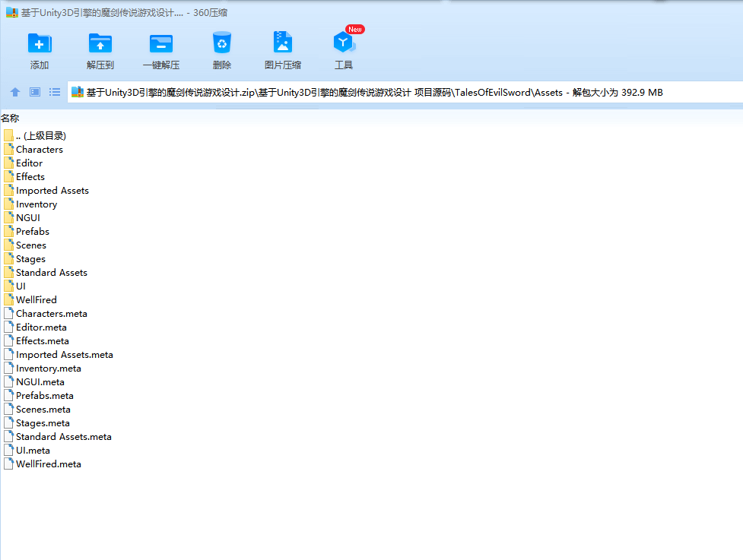The width and height of the screenshot is (743, 560).
Task: Select the Effects.meta file icon
Action: point(8,341)
